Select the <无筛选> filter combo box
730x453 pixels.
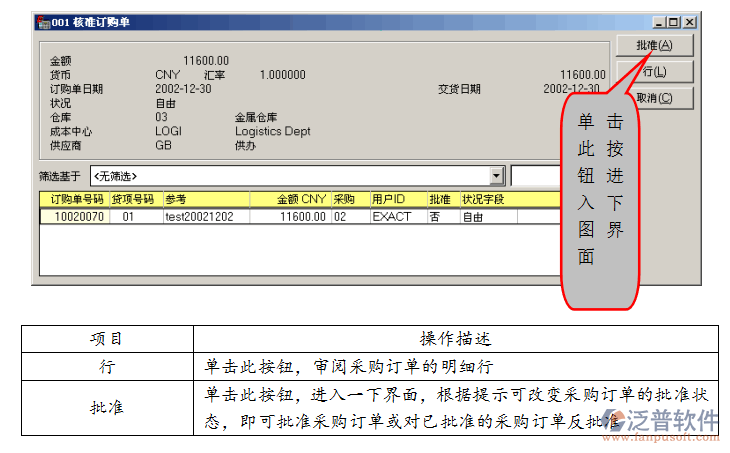pyautogui.click(x=290, y=176)
